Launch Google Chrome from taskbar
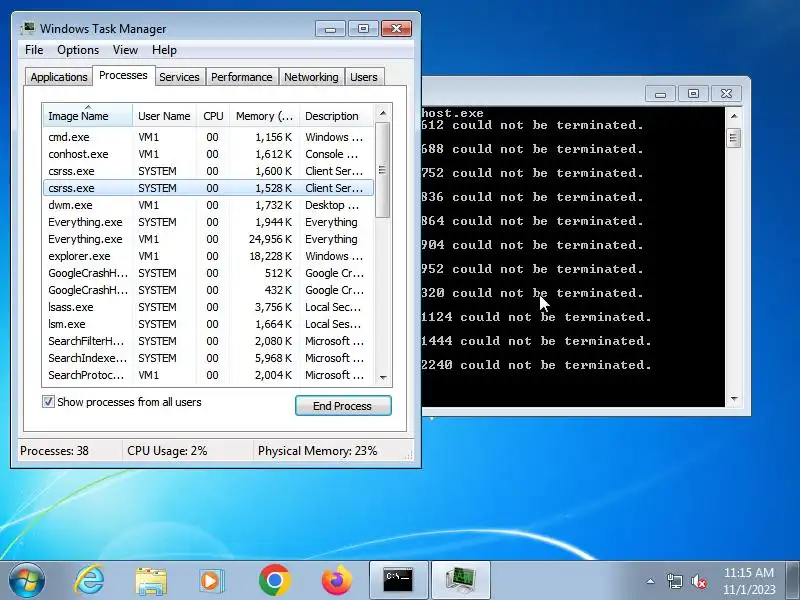 click(x=274, y=581)
